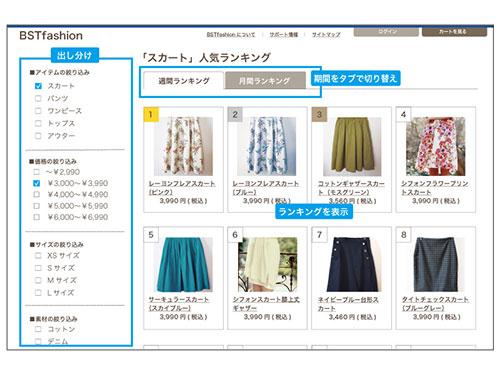The height and width of the screenshot is (375, 500).
Task: Uncheck the ¥3,000～¥3,990 price filter
Action: [37, 183]
